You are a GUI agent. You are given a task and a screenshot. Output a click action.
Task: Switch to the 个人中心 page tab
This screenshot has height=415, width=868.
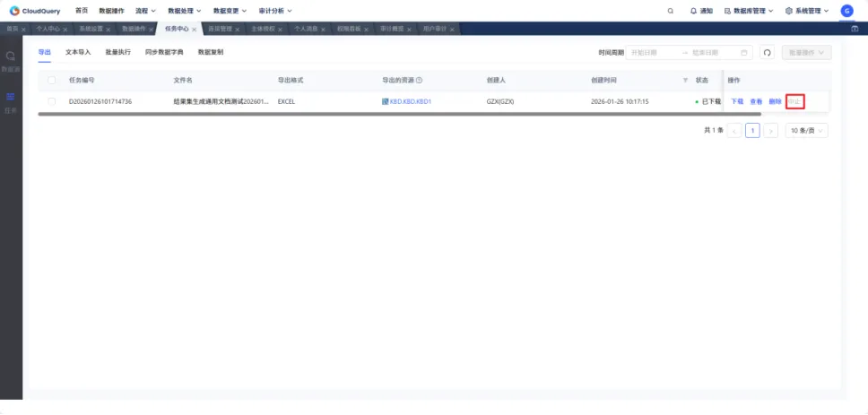(48, 29)
